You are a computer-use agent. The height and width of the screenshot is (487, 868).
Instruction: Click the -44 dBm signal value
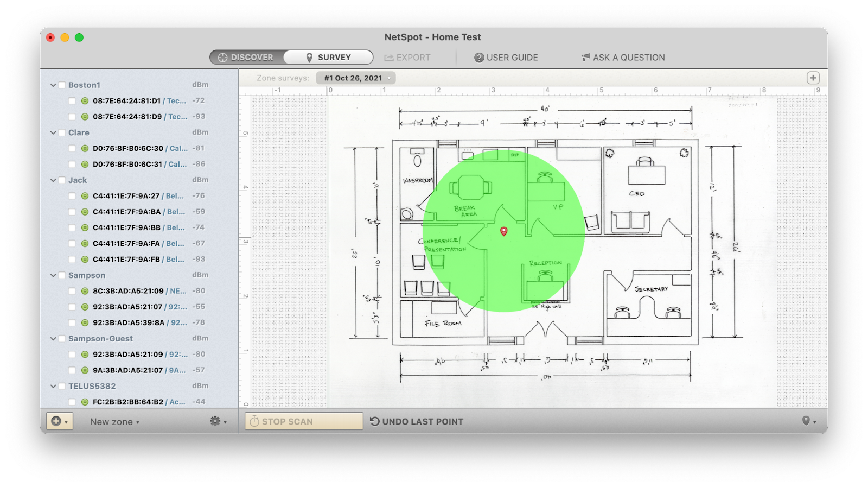[199, 402]
